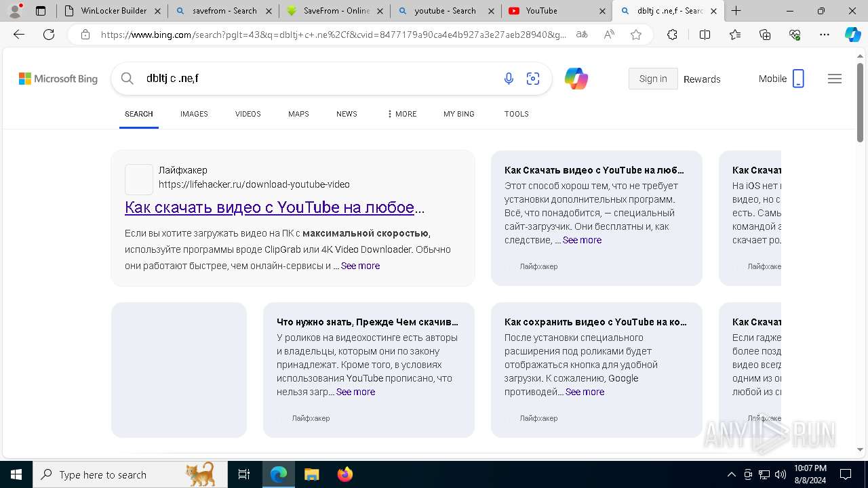Screen dimensions: 868x488
Task: Select the VIDEOS search category
Action: click(x=248, y=114)
